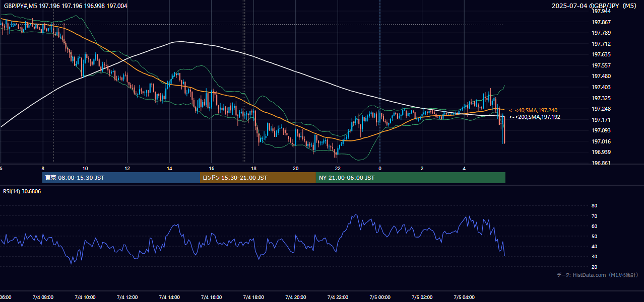644x302 pixels.
Task: Click the '2025-07-04 のGBP/JPY (M5)' chart title
Action: (595, 6)
